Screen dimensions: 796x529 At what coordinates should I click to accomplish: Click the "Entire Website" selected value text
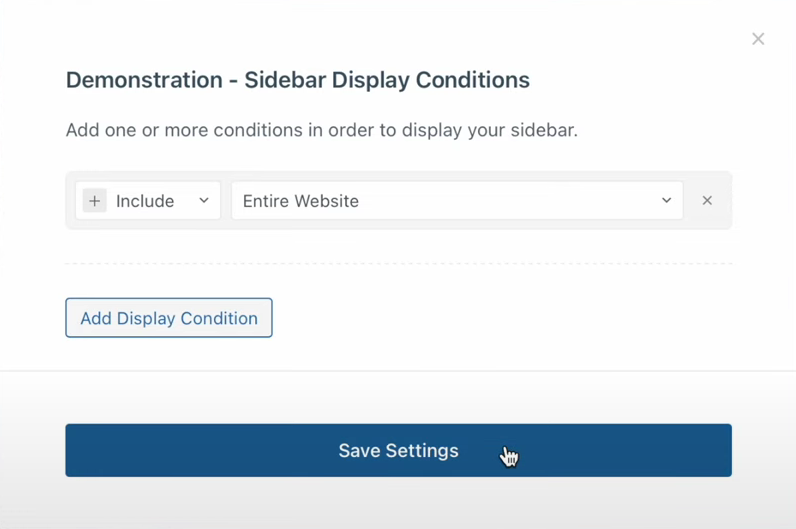[300, 201]
